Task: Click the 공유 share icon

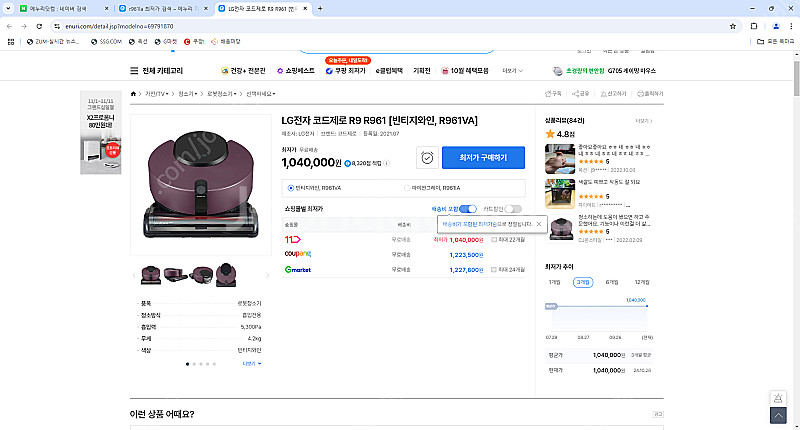Action: click(x=581, y=94)
